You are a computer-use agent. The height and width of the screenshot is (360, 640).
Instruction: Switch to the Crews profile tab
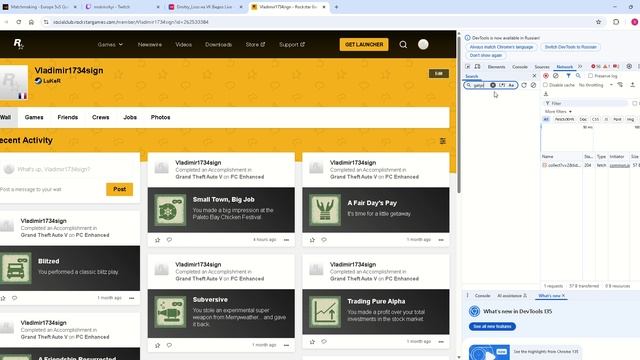pyautogui.click(x=100, y=117)
